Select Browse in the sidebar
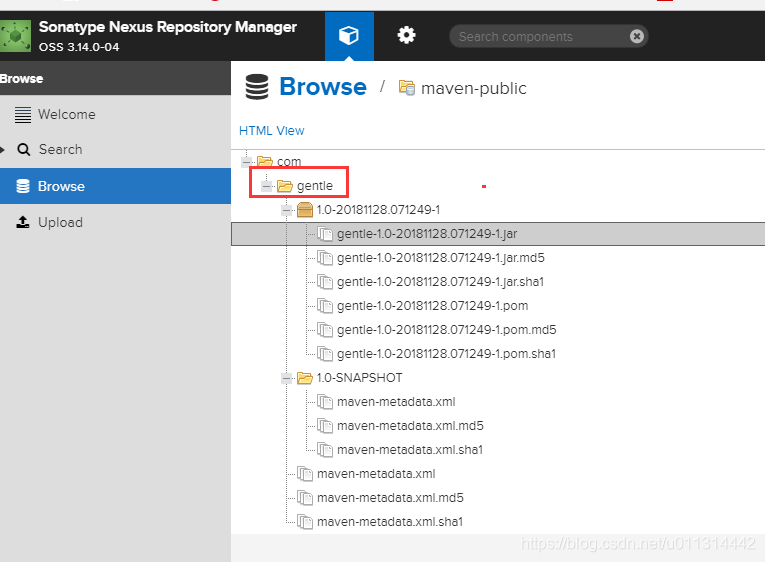The width and height of the screenshot is (765, 562). (x=115, y=186)
